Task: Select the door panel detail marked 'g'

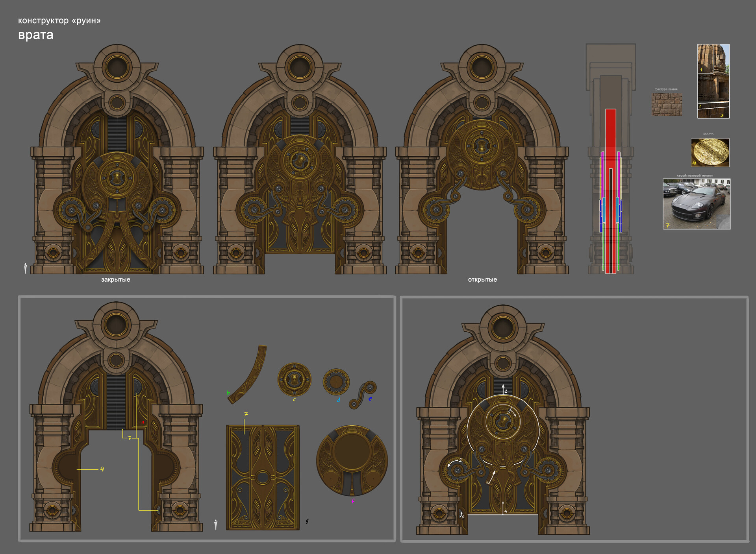Action: click(307, 519)
